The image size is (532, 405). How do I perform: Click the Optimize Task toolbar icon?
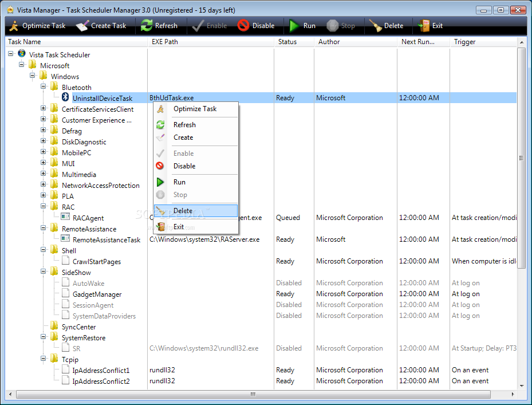(14, 26)
